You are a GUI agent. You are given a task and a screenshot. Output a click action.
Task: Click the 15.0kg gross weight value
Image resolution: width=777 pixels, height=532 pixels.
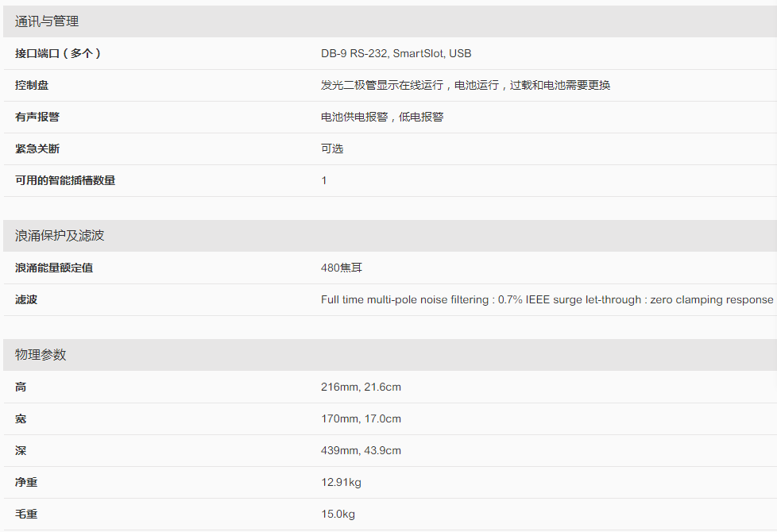click(x=338, y=514)
